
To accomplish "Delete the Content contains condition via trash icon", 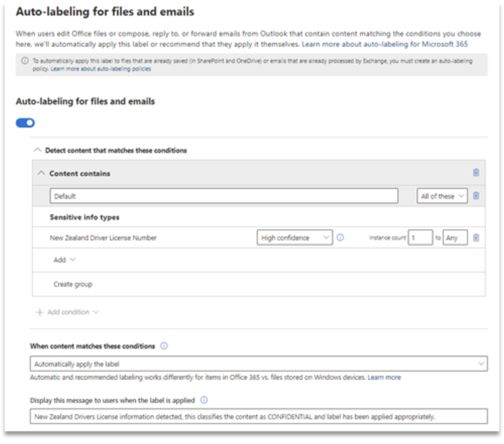I will tap(476, 173).
